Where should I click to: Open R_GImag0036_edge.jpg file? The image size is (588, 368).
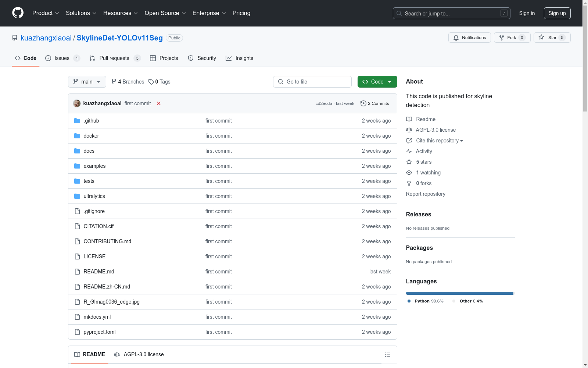(111, 302)
